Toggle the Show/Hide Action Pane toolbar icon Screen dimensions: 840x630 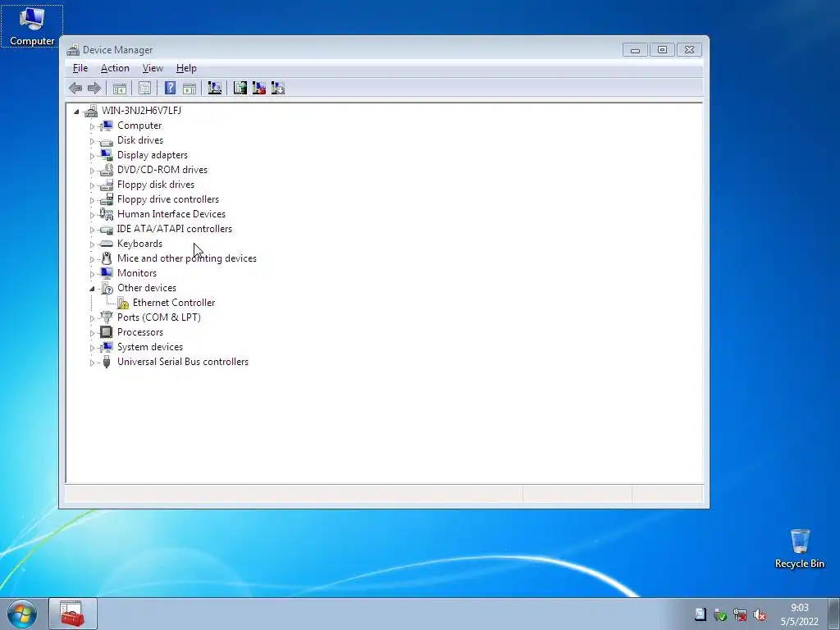pos(189,88)
